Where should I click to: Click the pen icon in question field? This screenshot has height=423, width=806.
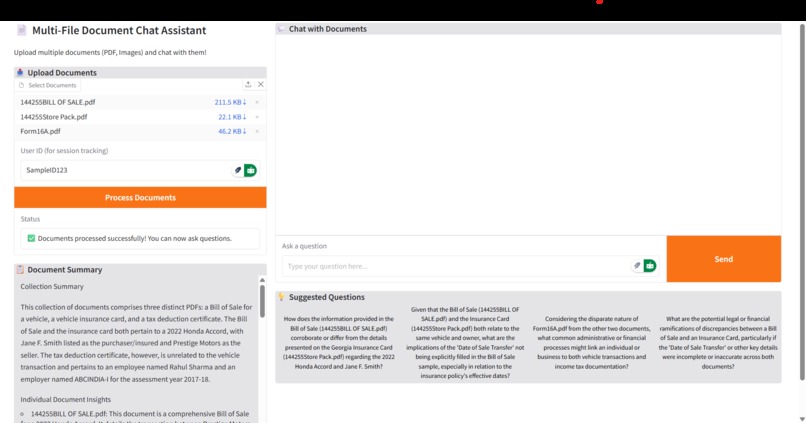(637, 266)
